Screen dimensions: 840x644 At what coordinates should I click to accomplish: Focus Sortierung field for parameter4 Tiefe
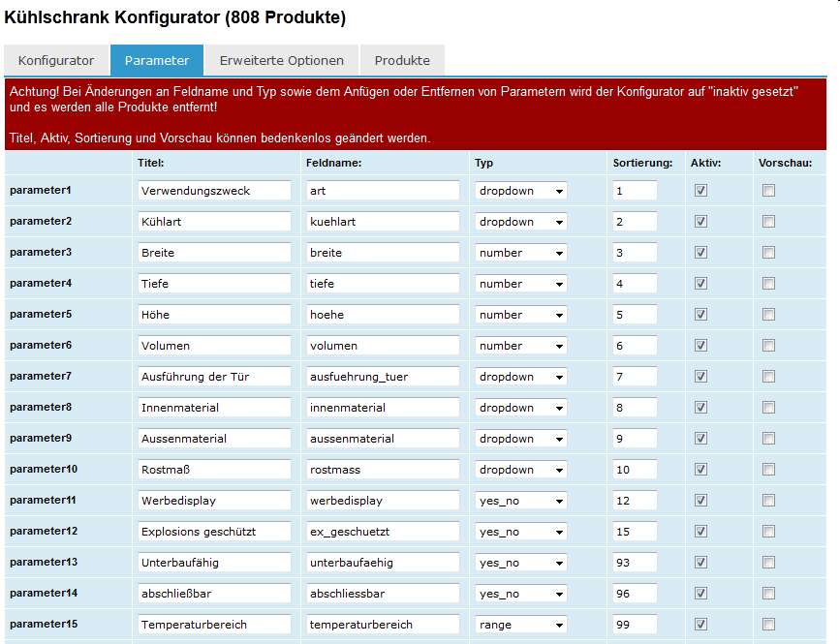(635, 284)
